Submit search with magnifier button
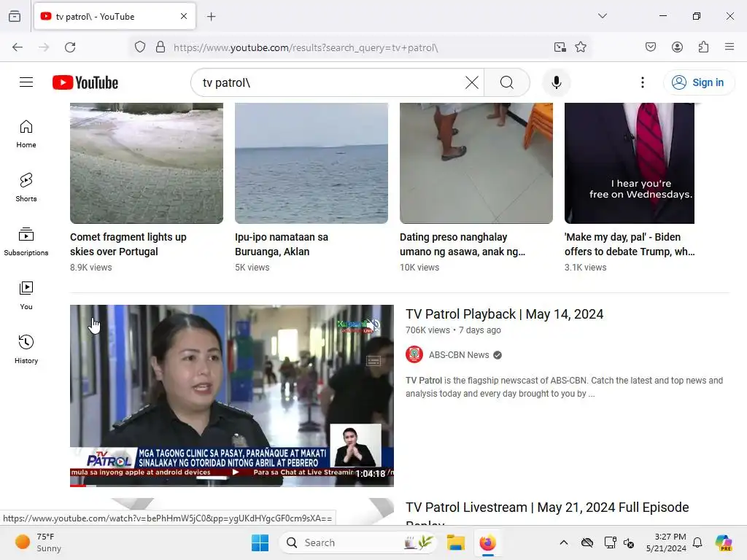The image size is (747, 560). click(x=507, y=82)
